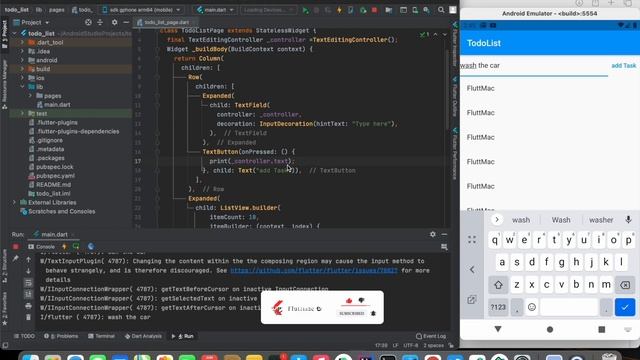Image resolution: width=640 pixels, height=360 pixels.
Task: Tap emoji key on emulator keyboard
Action: pos(531,307)
